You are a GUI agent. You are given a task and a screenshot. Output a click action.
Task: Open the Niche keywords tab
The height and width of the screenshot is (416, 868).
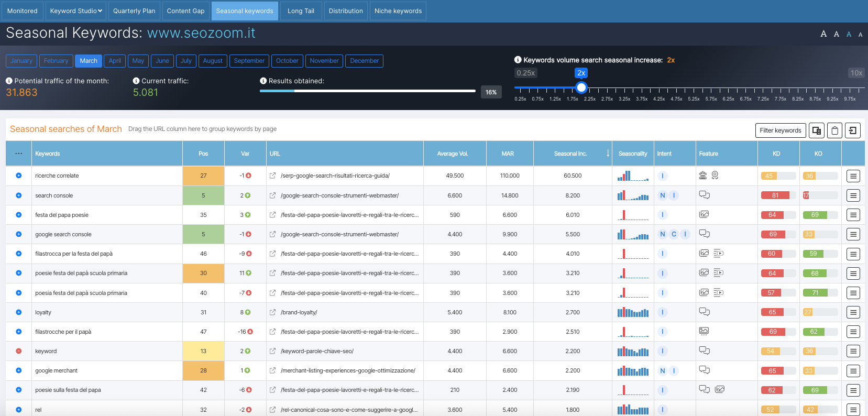coord(398,11)
